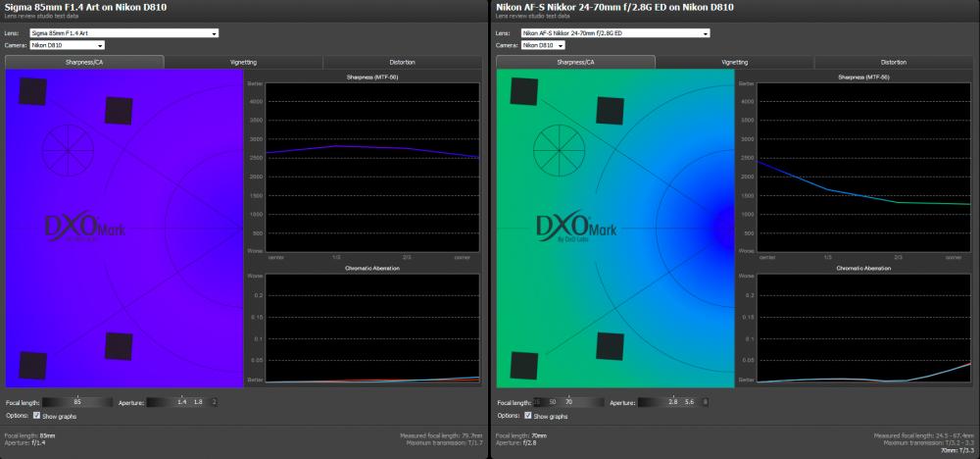Select aperture 1.8 on Sigma aperture slider
The height and width of the screenshot is (459, 980).
pos(198,402)
